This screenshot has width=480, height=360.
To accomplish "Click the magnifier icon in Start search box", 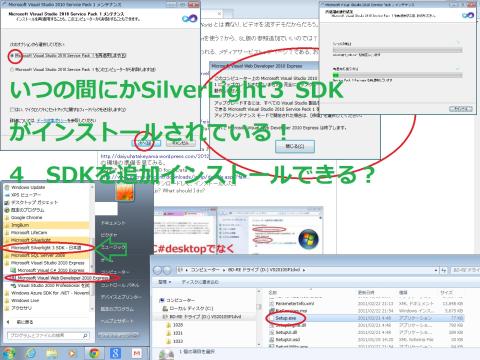I will (x=85, y=335).
